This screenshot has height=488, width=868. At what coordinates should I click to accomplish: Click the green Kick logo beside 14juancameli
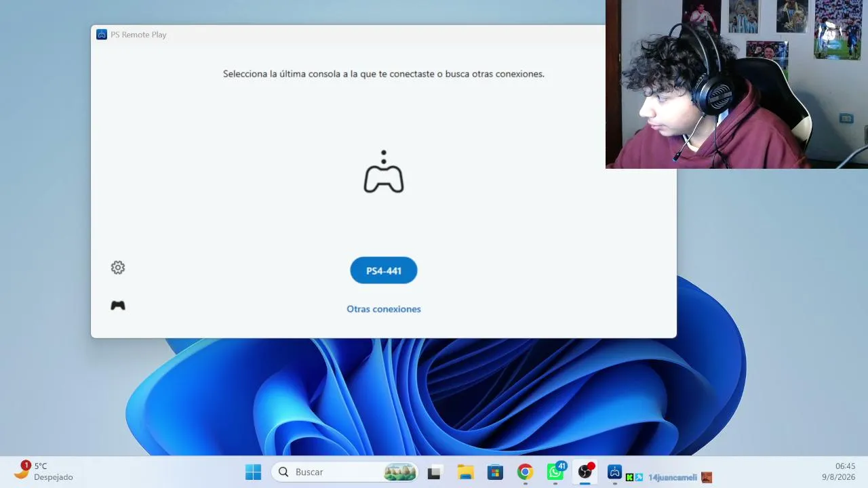coord(629,478)
